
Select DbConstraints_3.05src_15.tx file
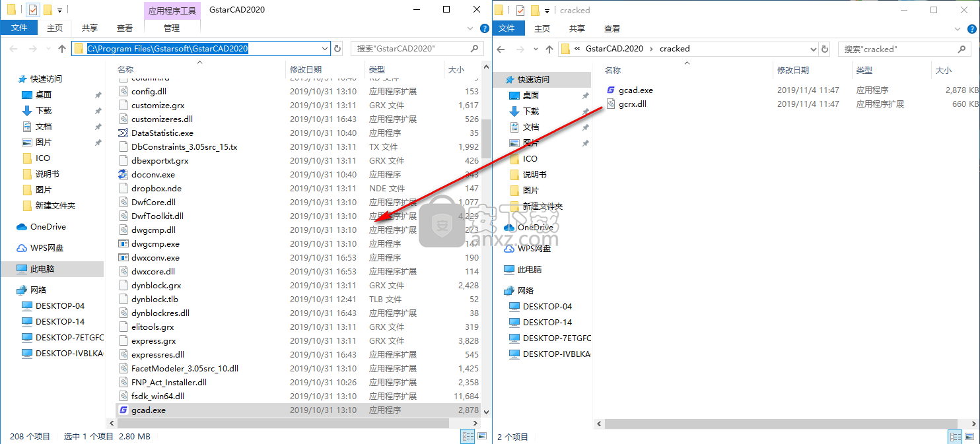click(x=184, y=147)
